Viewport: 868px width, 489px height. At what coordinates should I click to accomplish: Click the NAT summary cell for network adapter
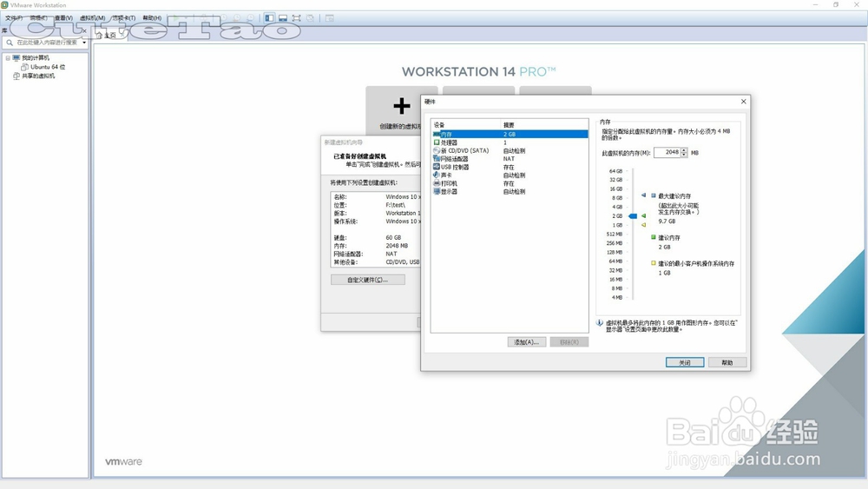pyautogui.click(x=509, y=159)
